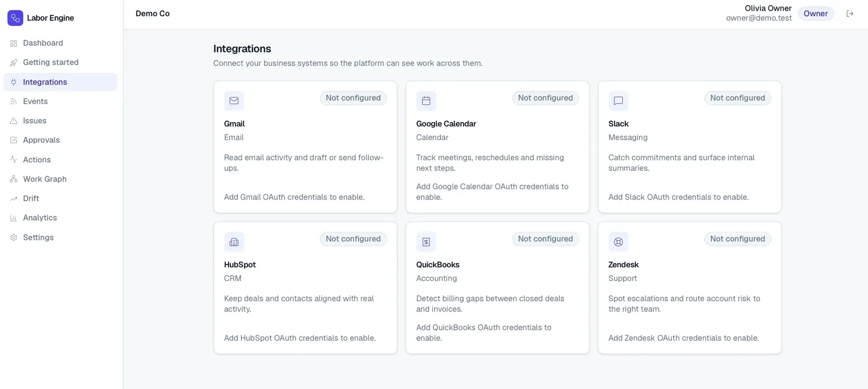This screenshot has width=868, height=389.
Task: Navigate to Issues
Action: (61, 121)
